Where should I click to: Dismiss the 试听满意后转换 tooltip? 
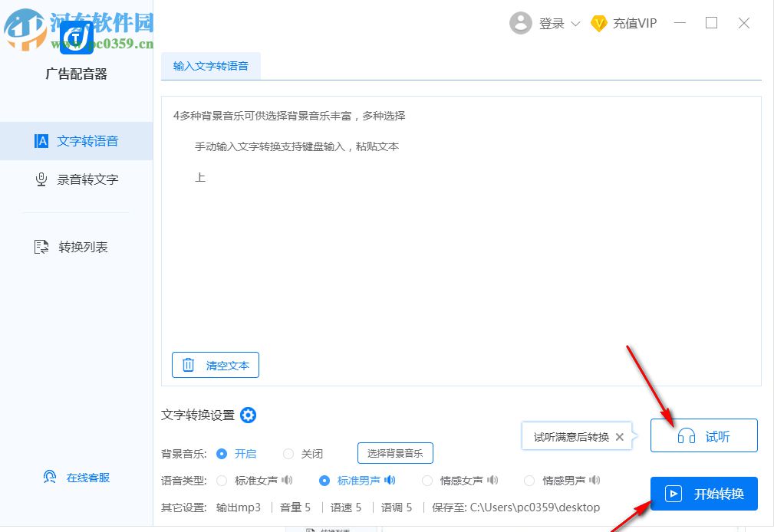click(620, 437)
